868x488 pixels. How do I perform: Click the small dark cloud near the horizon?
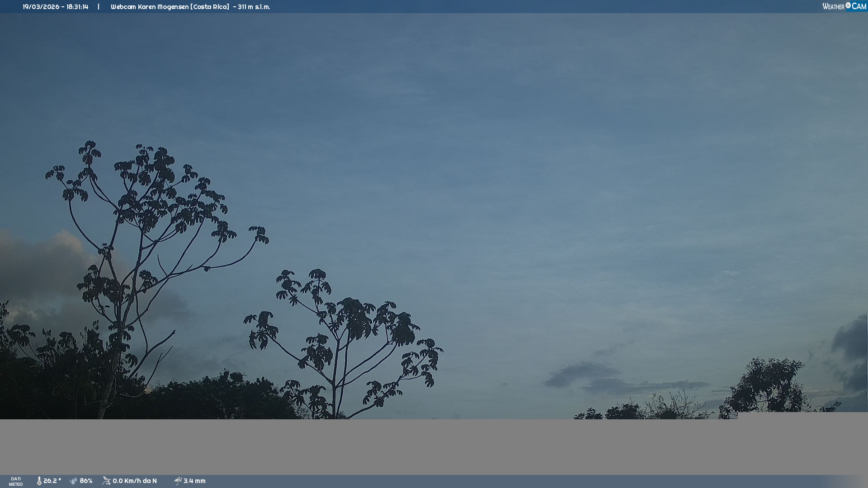[579, 373]
